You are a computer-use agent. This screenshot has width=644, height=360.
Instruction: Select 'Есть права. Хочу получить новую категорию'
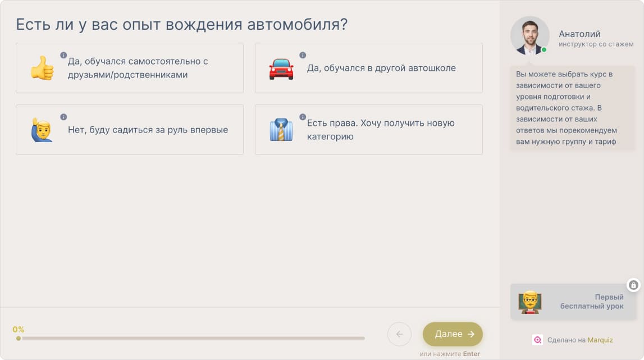[x=368, y=130]
